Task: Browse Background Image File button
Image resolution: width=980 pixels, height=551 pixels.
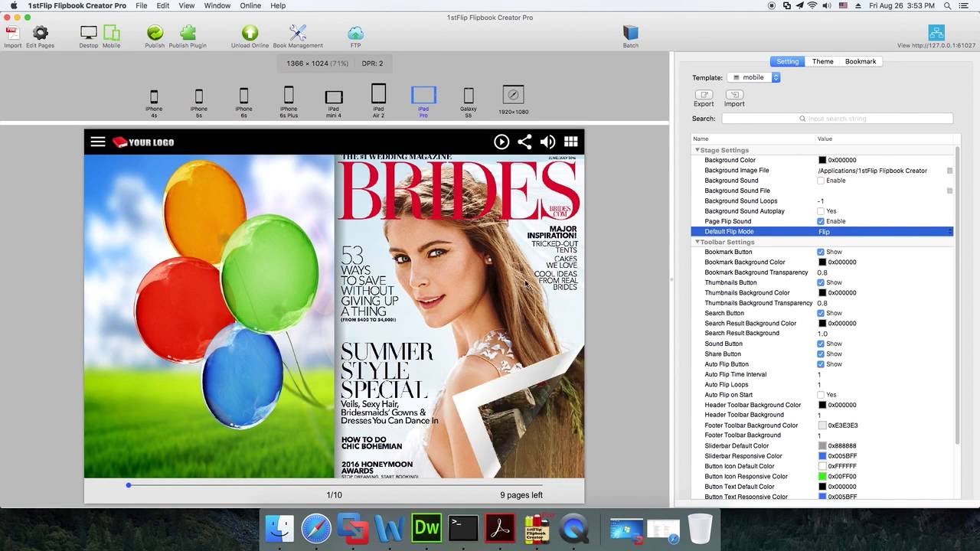Action: 950,171
